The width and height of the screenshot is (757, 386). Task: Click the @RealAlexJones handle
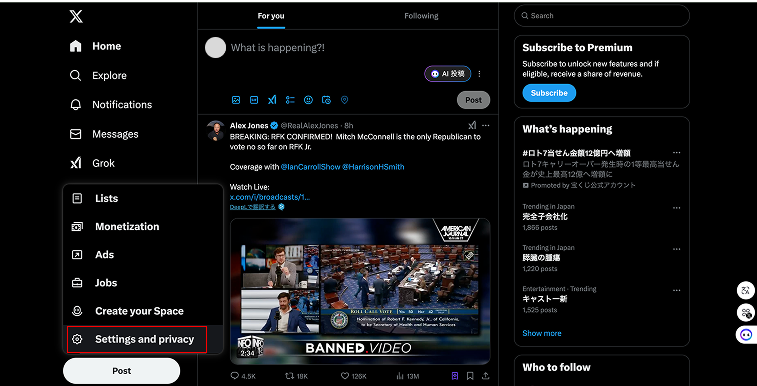(309, 125)
